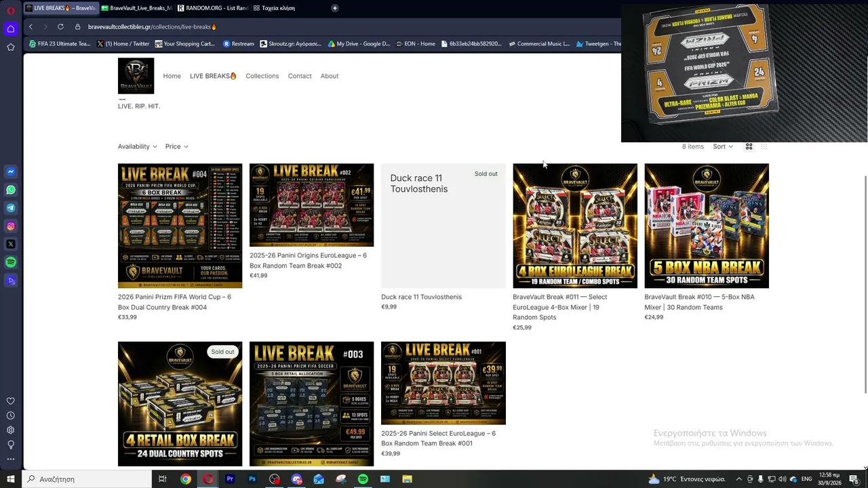
Task: Open FIFA 23 Ultimate Team bookmark
Action: point(58,44)
